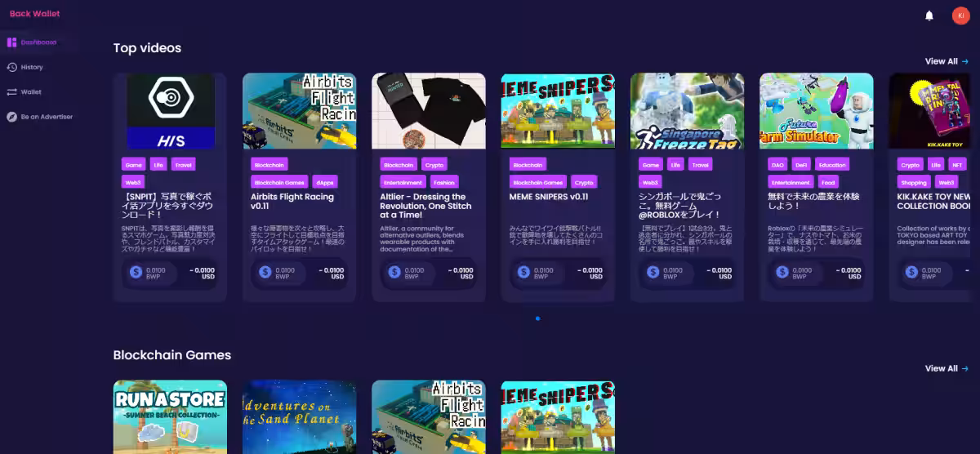Click View All for Blockchain Games
Viewport: 980px width, 454px height.
click(946, 368)
